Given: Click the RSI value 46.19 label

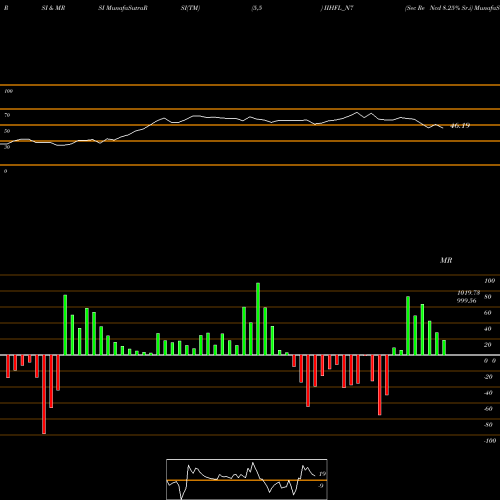Looking at the screenshot, I should pos(460,126).
